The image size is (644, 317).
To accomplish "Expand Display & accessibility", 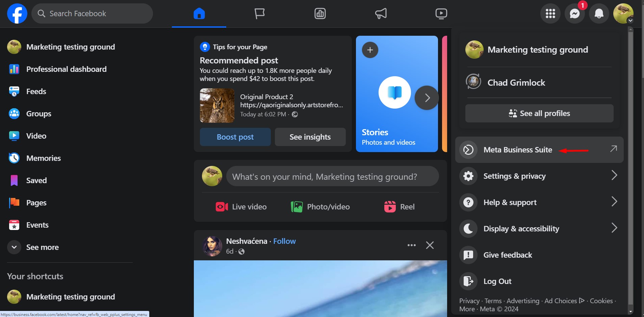I will pos(539,229).
